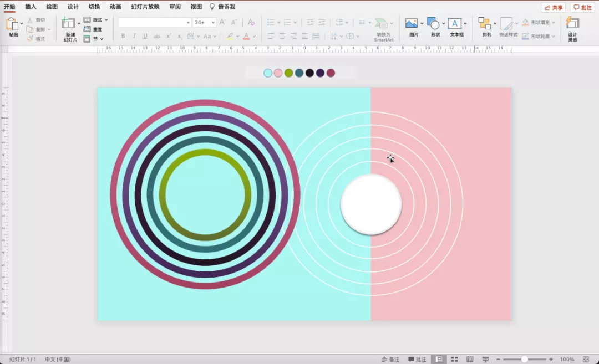Open the font size 24+ dropdown
Viewport: 599px width, 364px height.
(x=213, y=23)
